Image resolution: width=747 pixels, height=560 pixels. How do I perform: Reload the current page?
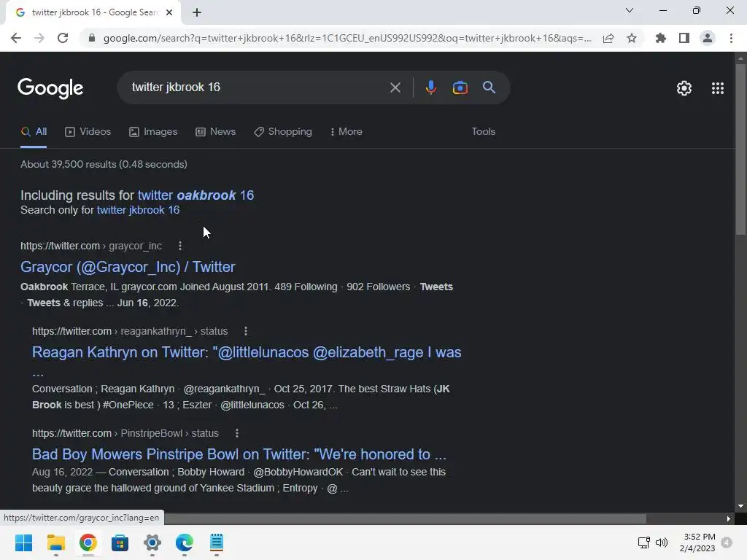click(x=63, y=38)
